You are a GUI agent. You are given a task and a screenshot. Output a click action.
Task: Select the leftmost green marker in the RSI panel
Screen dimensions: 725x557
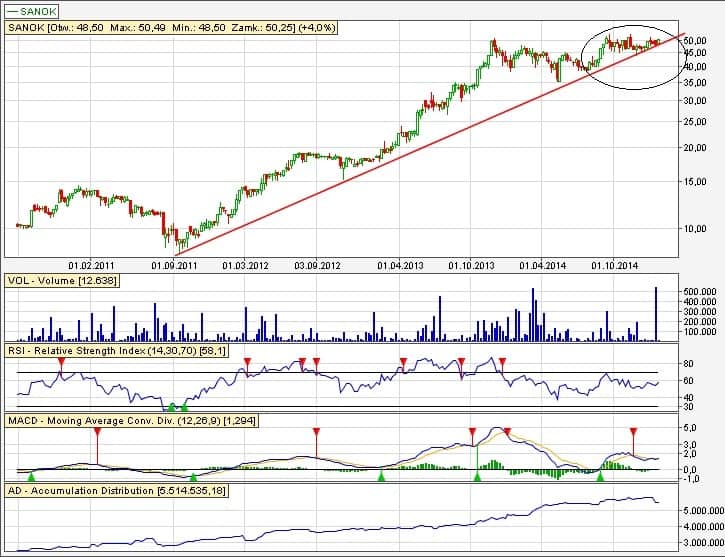pos(172,407)
